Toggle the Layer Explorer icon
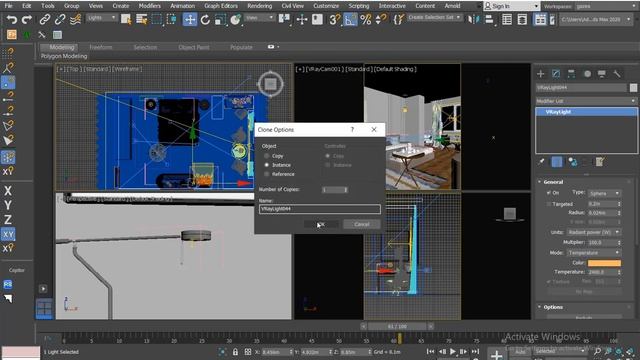The image size is (640, 360). 522,19
